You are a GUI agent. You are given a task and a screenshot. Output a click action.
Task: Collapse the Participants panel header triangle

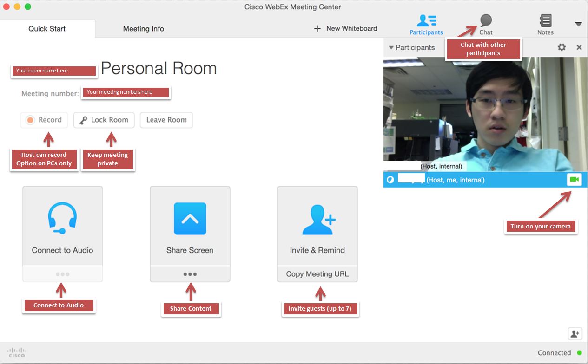(391, 47)
